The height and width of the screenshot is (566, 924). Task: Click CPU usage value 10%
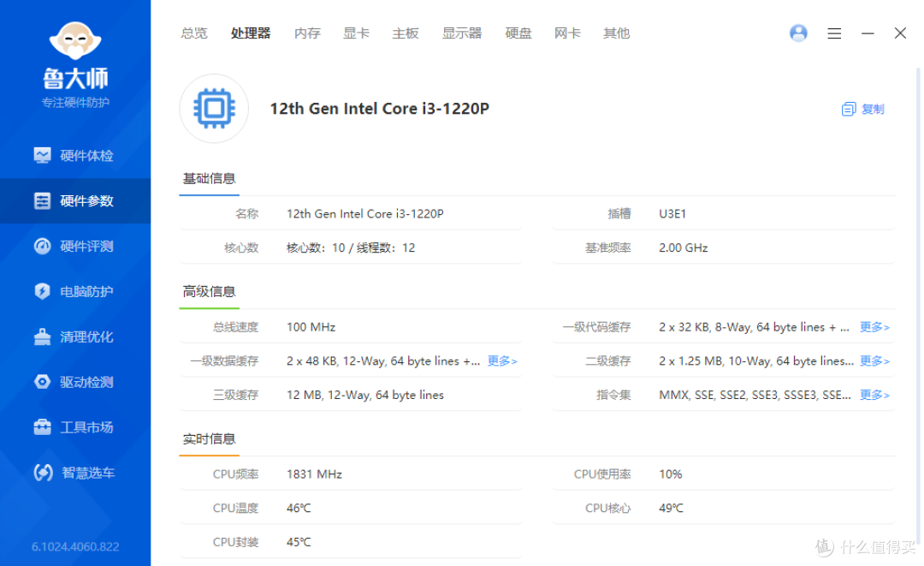tap(671, 474)
